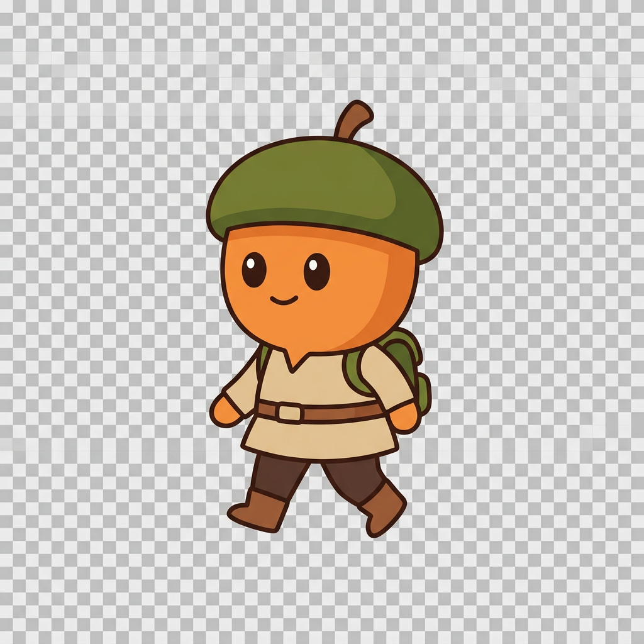This screenshot has height=644, width=644.
Task: Click the orange hand on the left side
Action: [x=225, y=411]
